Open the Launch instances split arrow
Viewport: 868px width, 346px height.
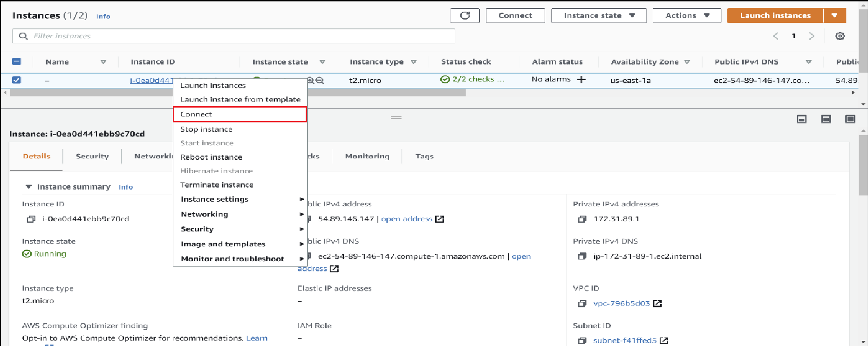834,15
